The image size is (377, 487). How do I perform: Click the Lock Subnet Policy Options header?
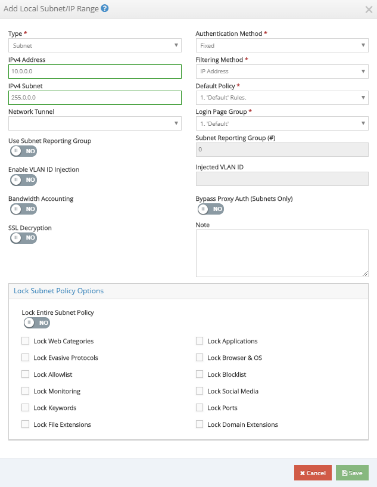click(x=59, y=291)
